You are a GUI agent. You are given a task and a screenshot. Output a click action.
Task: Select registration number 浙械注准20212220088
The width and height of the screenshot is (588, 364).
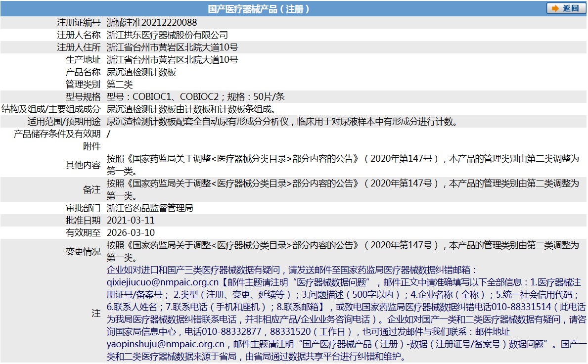click(152, 22)
